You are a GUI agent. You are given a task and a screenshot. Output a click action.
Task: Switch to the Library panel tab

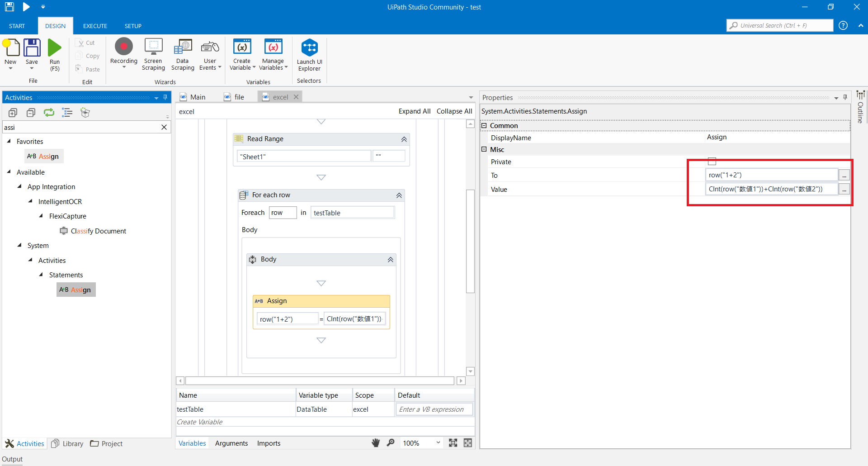pyautogui.click(x=67, y=443)
